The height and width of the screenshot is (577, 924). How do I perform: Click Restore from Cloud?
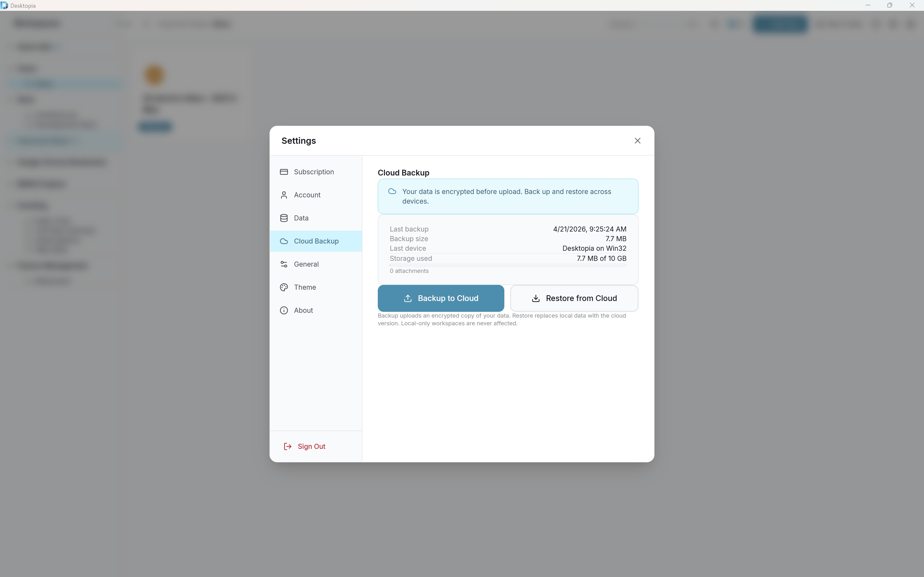pyautogui.click(x=574, y=298)
